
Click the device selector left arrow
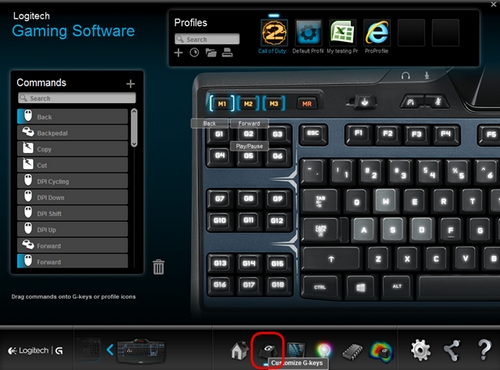(x=110, y=350)
